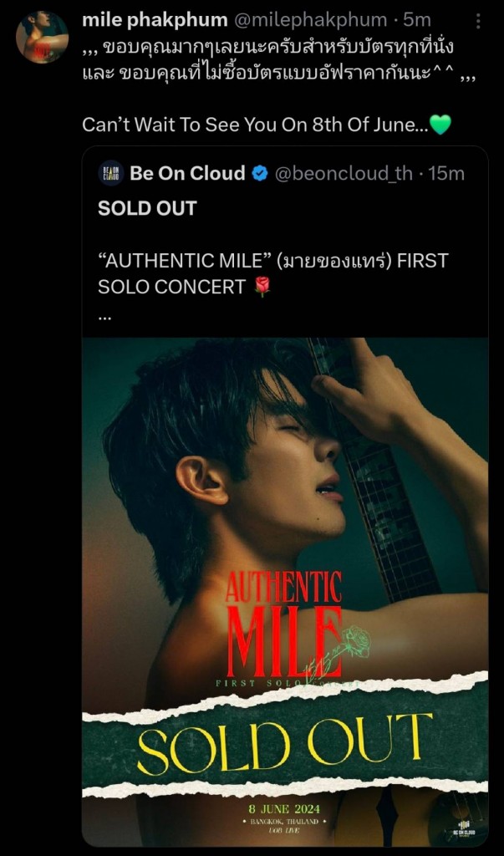Click the Be On Cloud account logo

click(x=110, y=173)
